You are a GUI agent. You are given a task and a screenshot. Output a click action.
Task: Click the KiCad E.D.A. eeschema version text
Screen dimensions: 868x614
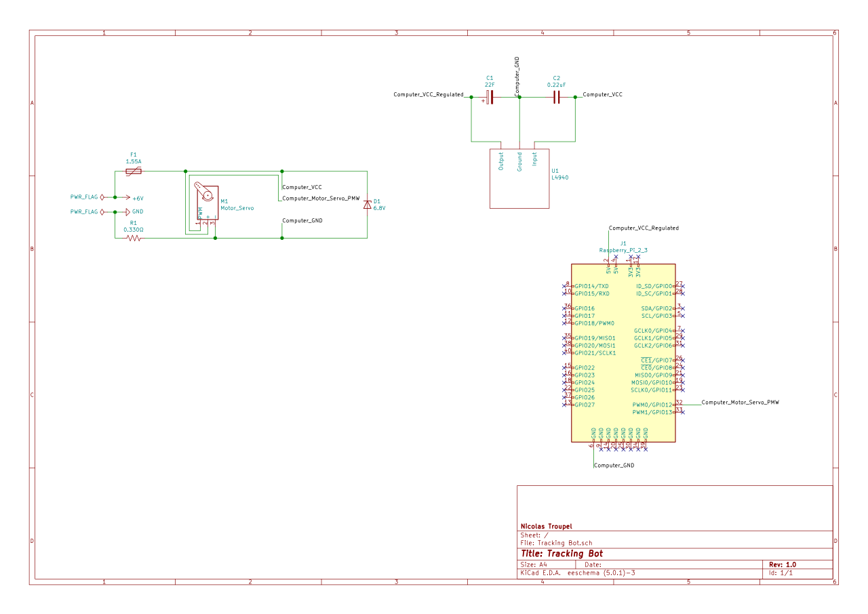(577, 573)
